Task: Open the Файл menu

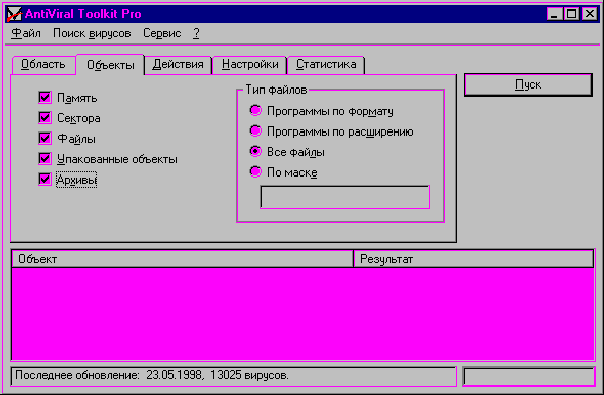Action: [x=26, y=34]
